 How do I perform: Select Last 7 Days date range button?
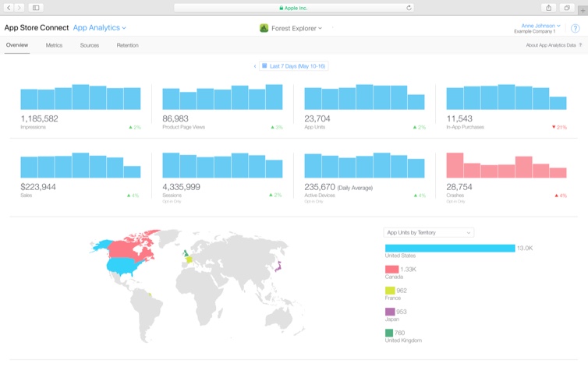click(x=294, y=66)
